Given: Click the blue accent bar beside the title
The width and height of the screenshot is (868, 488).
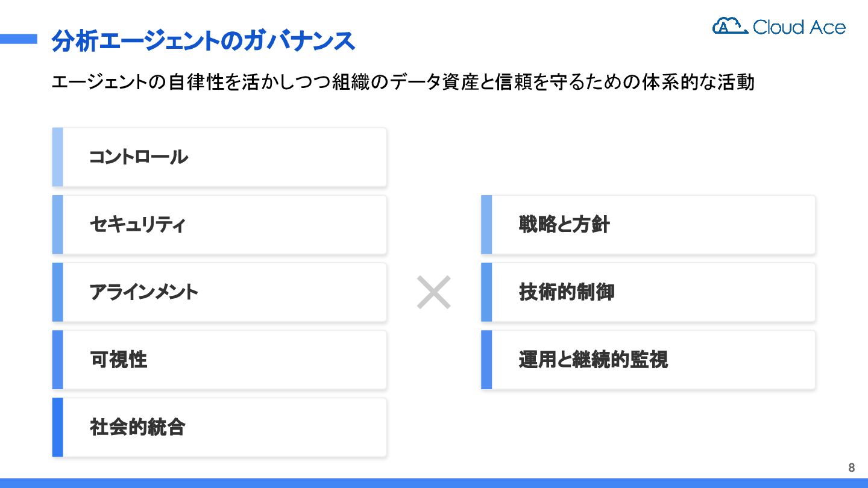Looking at the screenshot, I should coord(19,39).
